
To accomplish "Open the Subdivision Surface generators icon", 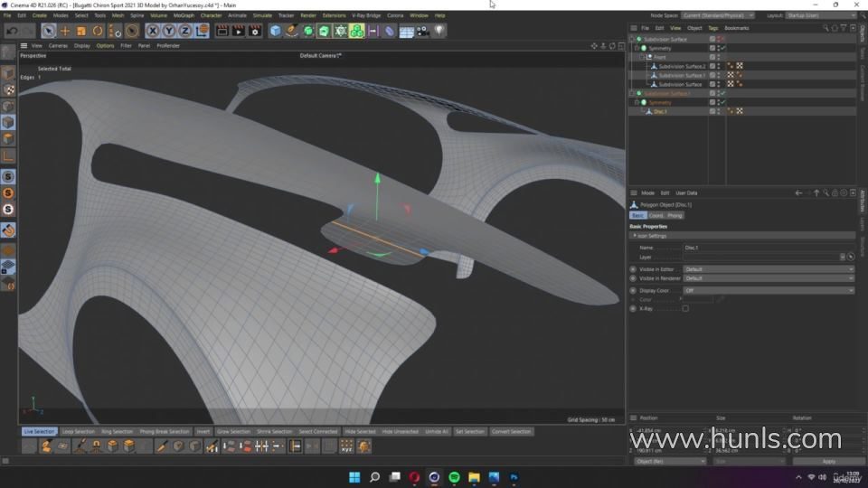I will pos(308,31).
